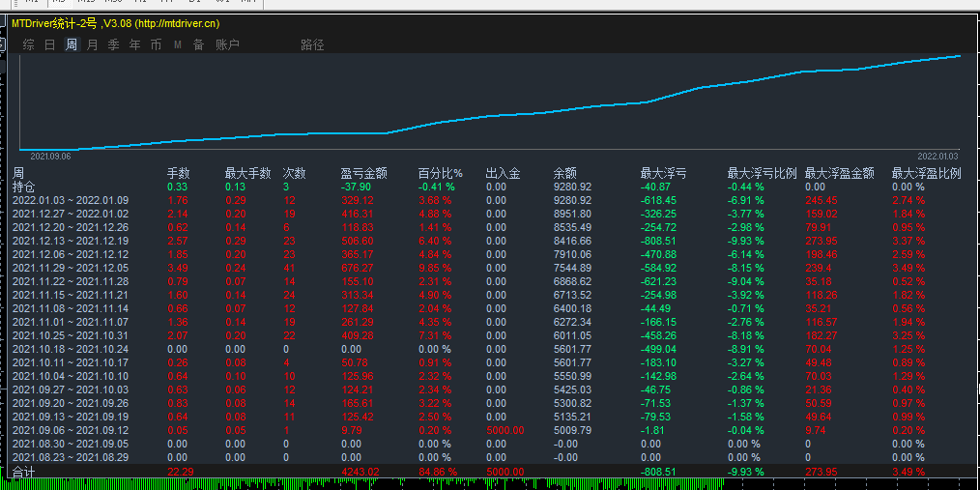This screenshot has height=490, width=980.
Task: Switch to the 综 summary tab
Action: 28,45
